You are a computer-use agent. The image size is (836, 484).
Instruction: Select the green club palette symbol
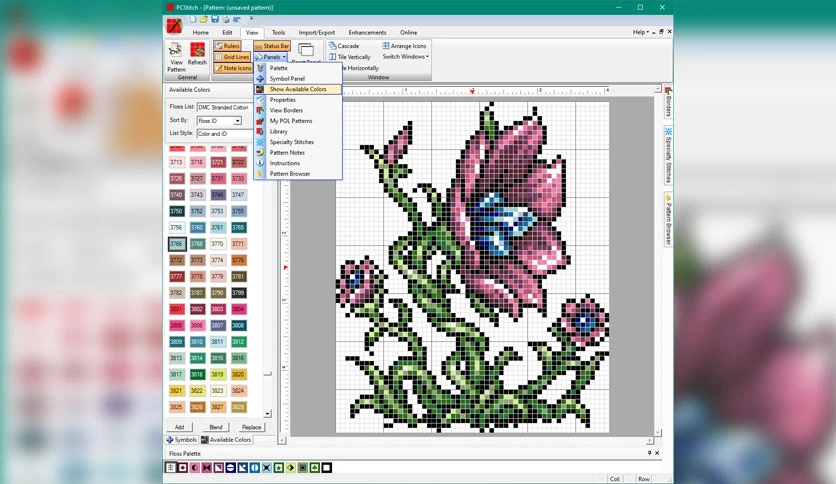315,467
